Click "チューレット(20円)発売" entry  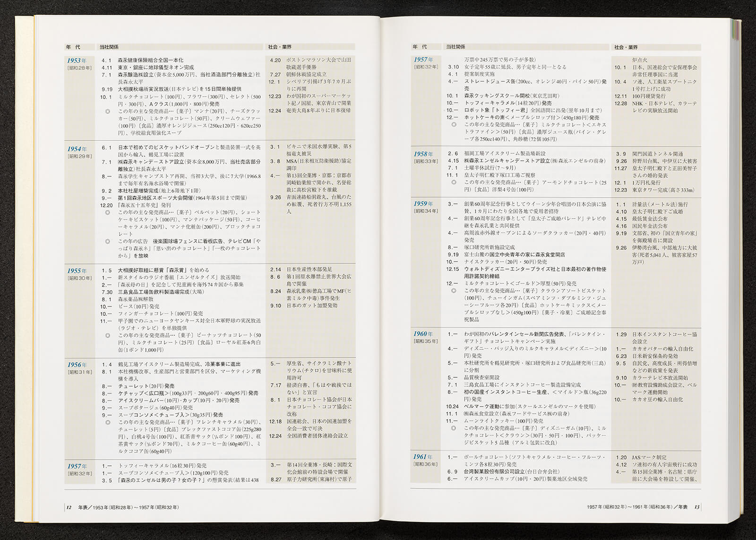click(x=146, y=386)
